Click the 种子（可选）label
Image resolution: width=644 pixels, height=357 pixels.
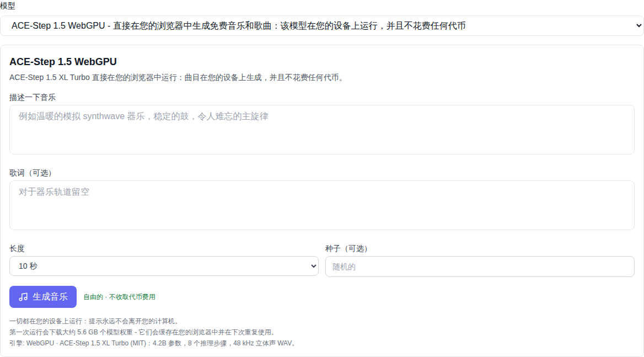(348, 248)
